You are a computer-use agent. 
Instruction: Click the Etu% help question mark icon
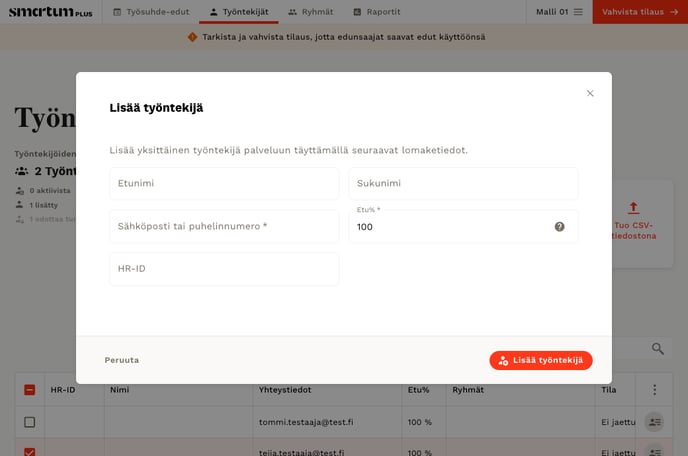pos(559,227)
